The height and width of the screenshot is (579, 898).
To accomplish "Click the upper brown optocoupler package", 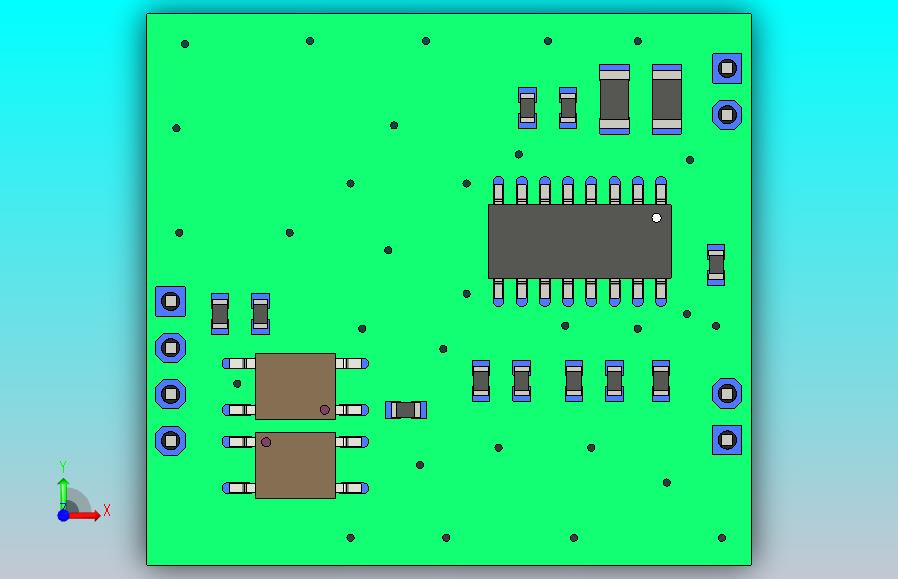I will tap(296, 387).
